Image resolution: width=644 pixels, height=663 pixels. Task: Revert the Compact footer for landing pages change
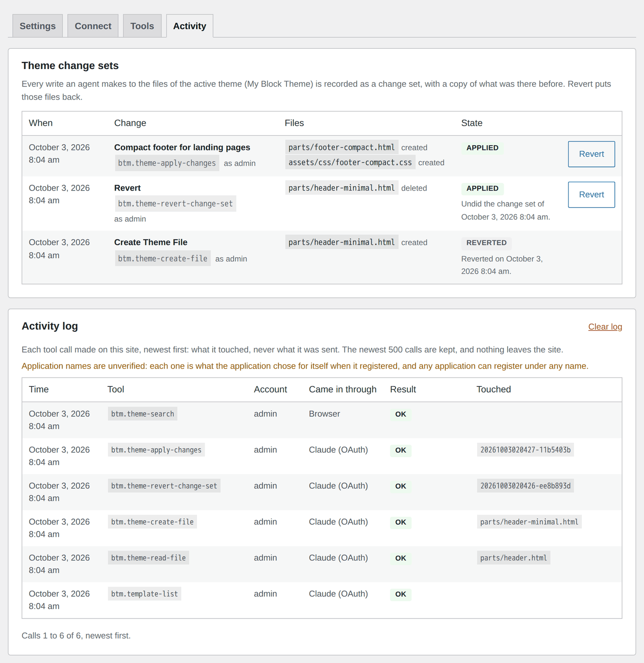591,154
